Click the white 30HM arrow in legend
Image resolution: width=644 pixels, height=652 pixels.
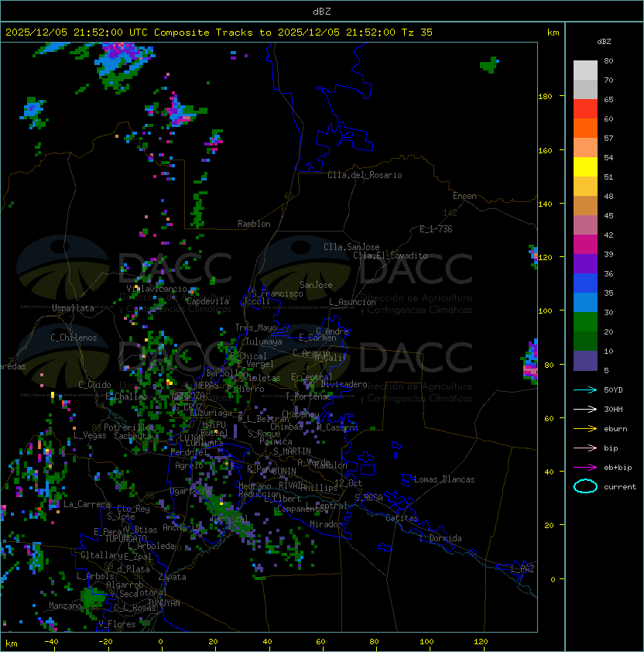click(585, 409)
